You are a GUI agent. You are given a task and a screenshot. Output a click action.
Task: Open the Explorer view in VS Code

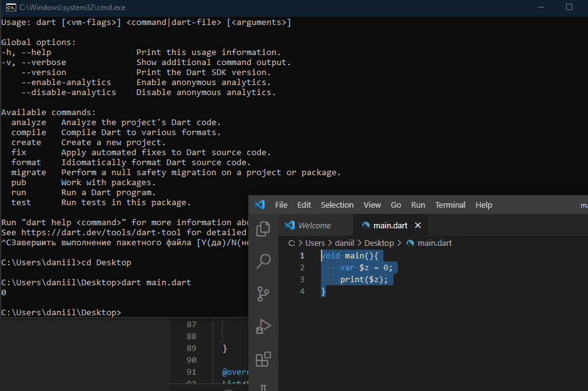[263, 228]
